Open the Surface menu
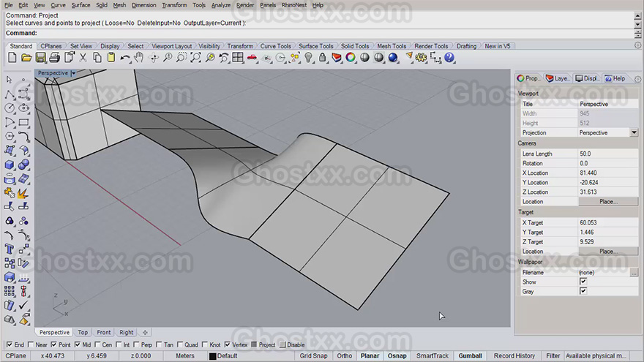Screen dimensions: 644x362 [80, 5]
